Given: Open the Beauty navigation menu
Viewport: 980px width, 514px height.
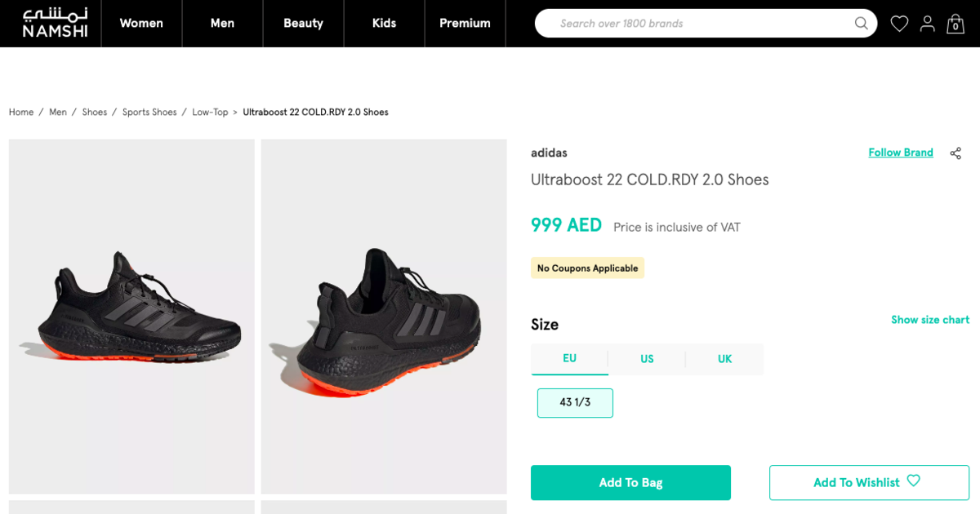Looking at the screenshot, I should tap(303, 24).
